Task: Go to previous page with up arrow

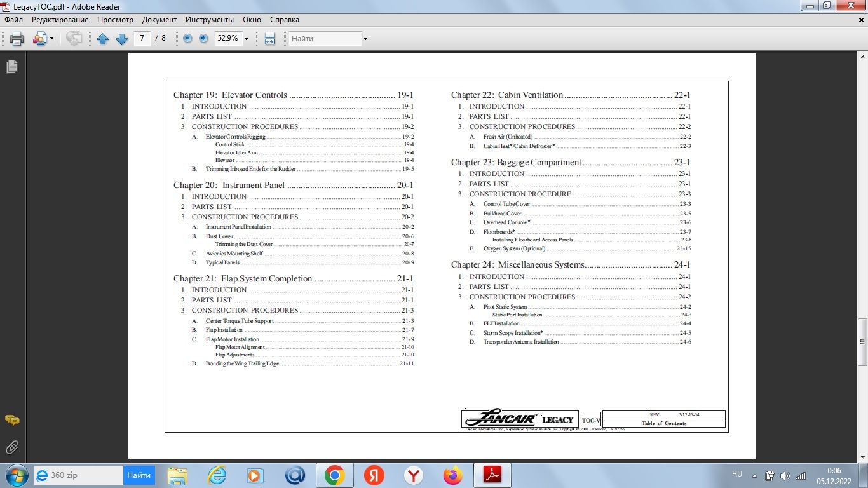Action: [x=103, y=39]
